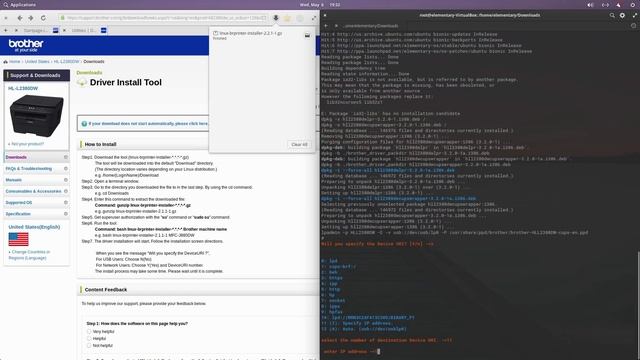
Task: Click the Brother logo
Action: tap(26, 45)
